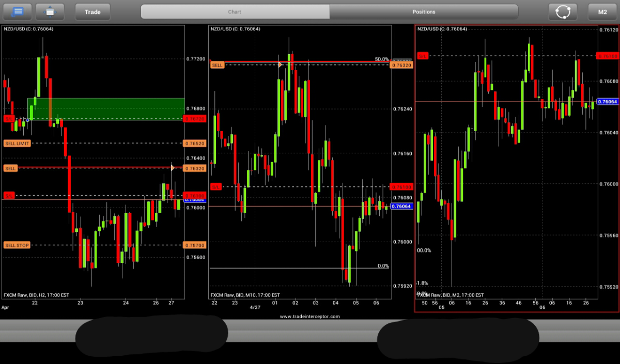Viewport: 620px width, 364px height.
Task: Select S/L label at 0.76100 in H2 chart
Action: (9, 196)
